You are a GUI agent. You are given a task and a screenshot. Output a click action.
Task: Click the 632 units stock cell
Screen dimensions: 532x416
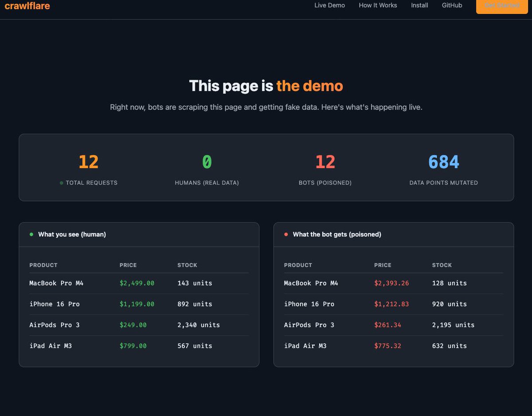click(x=450, y=346)
